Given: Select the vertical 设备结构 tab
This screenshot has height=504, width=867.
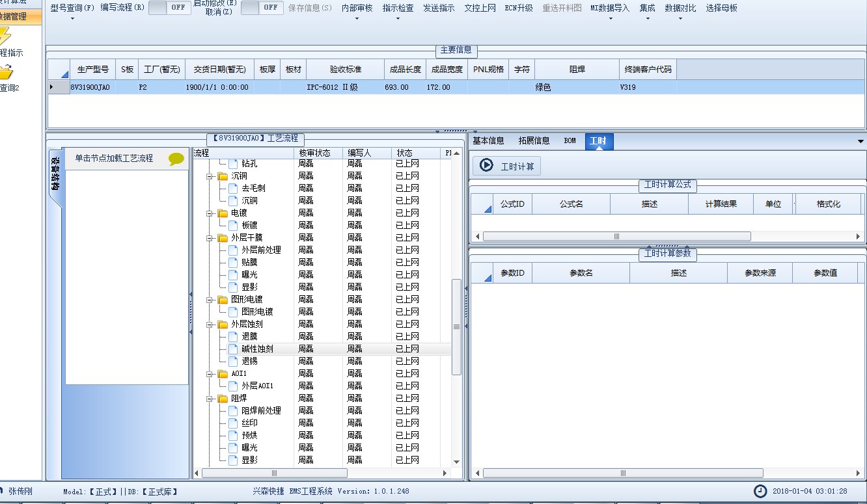Looking at the screenshot, I should coord(56,174).
